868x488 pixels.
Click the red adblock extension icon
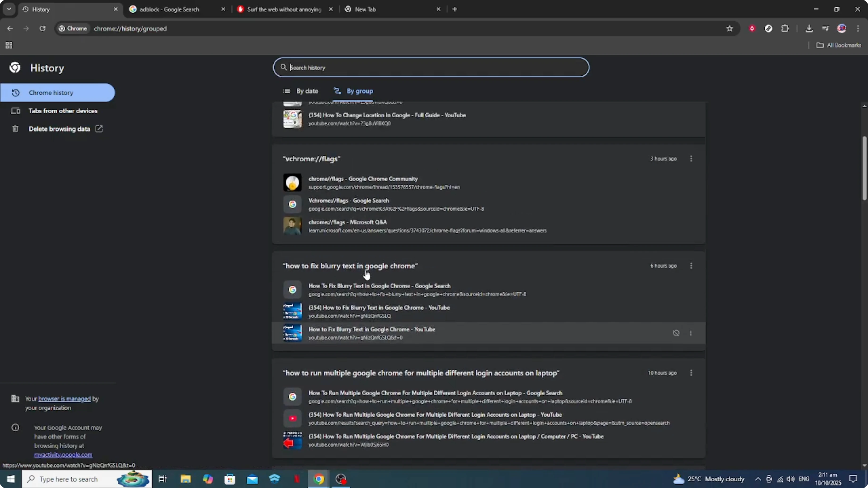[752, 28]
